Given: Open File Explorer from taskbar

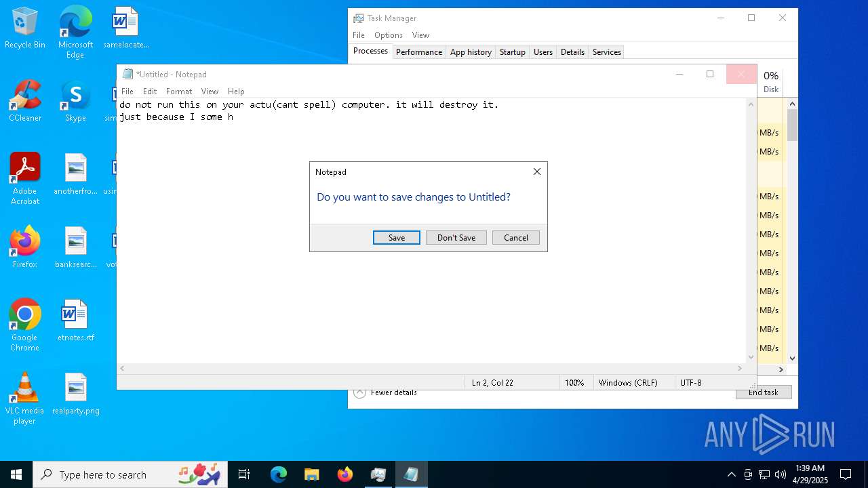Looking at the screenshot, I should pyautogui.click(x=312, y=474).
